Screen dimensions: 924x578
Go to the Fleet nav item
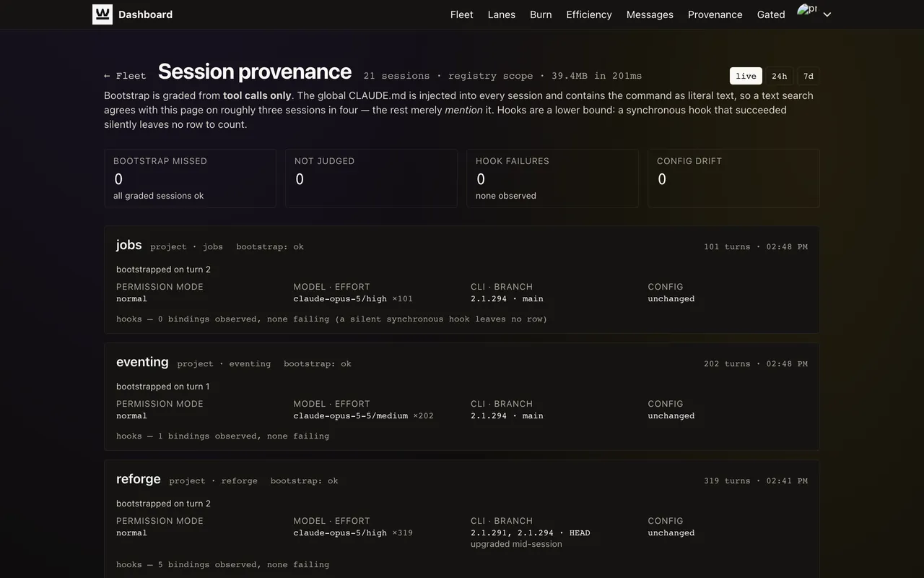tap(462, 14)
